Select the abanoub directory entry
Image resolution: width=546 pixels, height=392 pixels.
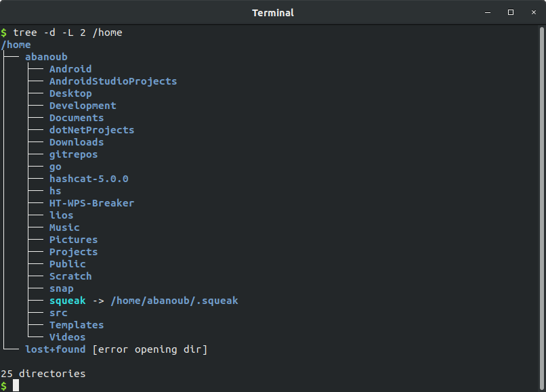pos(46,57)
